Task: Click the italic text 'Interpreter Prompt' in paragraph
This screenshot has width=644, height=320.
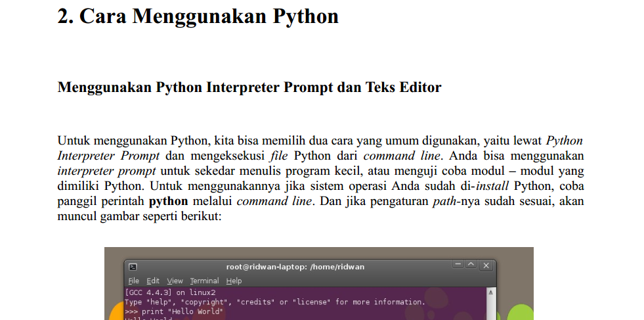Action: coord(108,156)
